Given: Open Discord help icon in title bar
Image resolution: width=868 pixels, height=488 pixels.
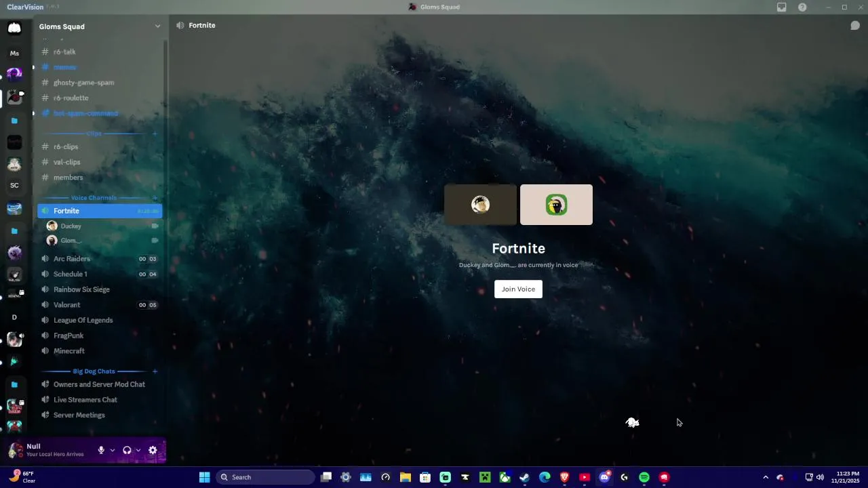Looking at the screenshot, I should tap(802, 7).
